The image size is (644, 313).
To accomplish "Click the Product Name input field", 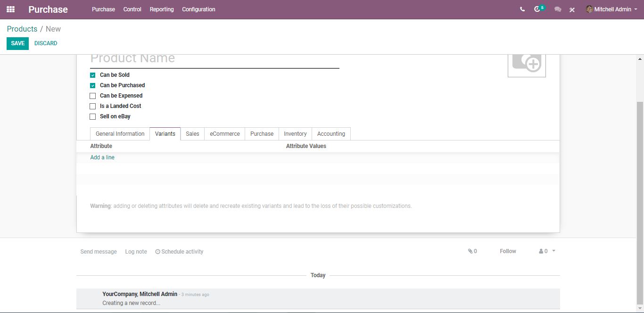I will pos(215,60).
